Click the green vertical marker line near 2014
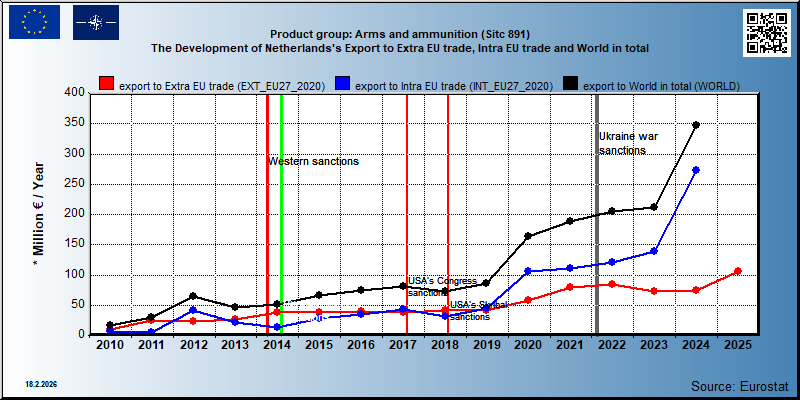Image resolution: width=800 pixels, height=400 pixels. (x=281, y=214)
